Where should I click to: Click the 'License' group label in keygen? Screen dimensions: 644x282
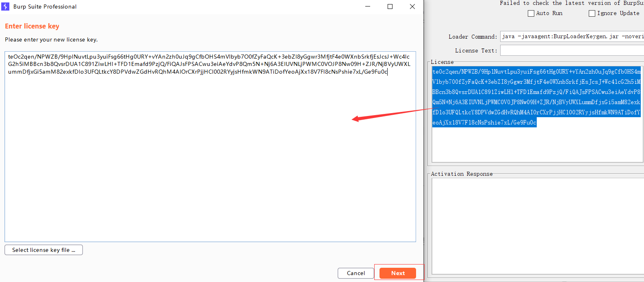coord(442,62)
